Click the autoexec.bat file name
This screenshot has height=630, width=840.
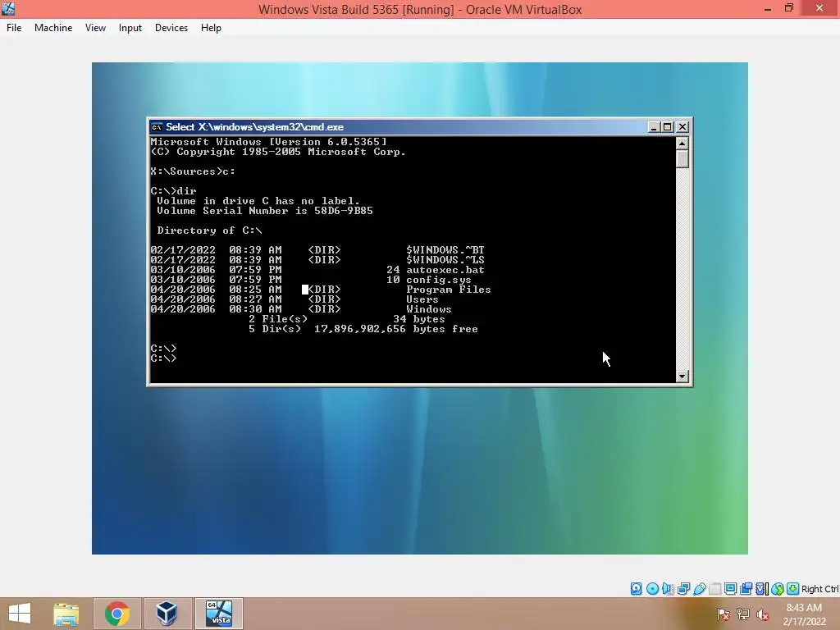(x=445, y=270)
